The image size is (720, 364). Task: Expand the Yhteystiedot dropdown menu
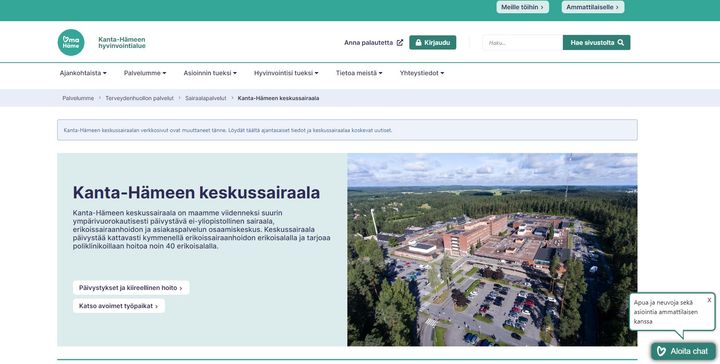tap(422, 73)
